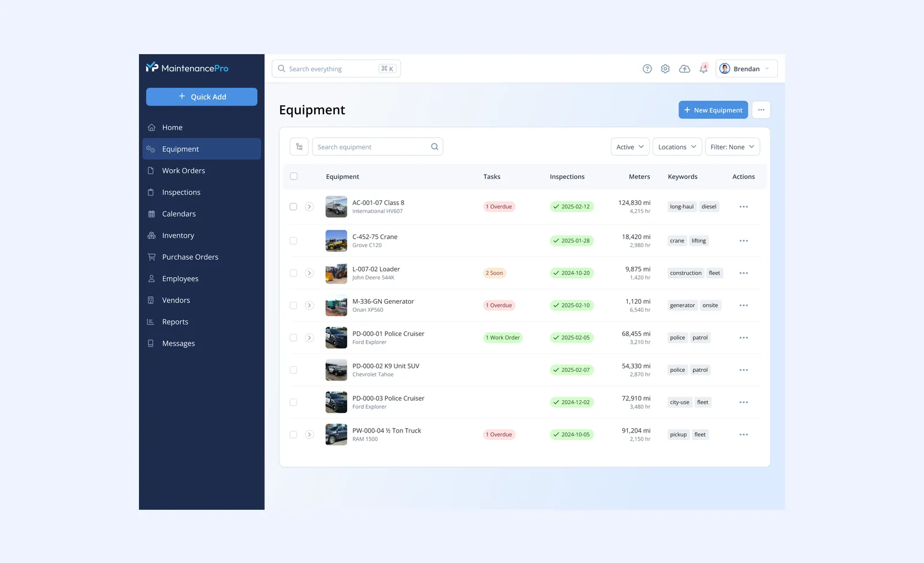Open actions menu for C-452-75 Crane
Viewport: 924px width, 563px height.
click(x=744, y=241)
